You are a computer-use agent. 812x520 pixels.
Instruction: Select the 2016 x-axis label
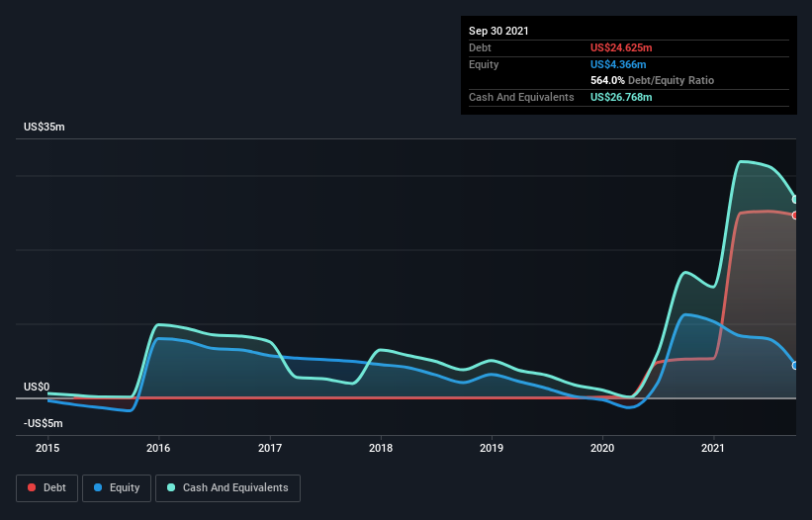pos(158,448)
